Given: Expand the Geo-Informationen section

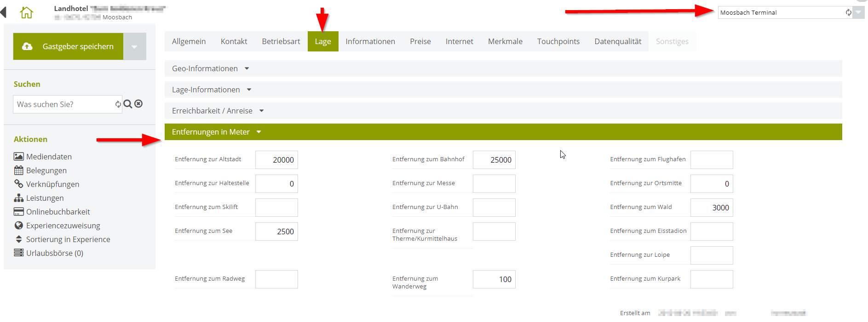Looking at the screenshot, I should 503,68.
